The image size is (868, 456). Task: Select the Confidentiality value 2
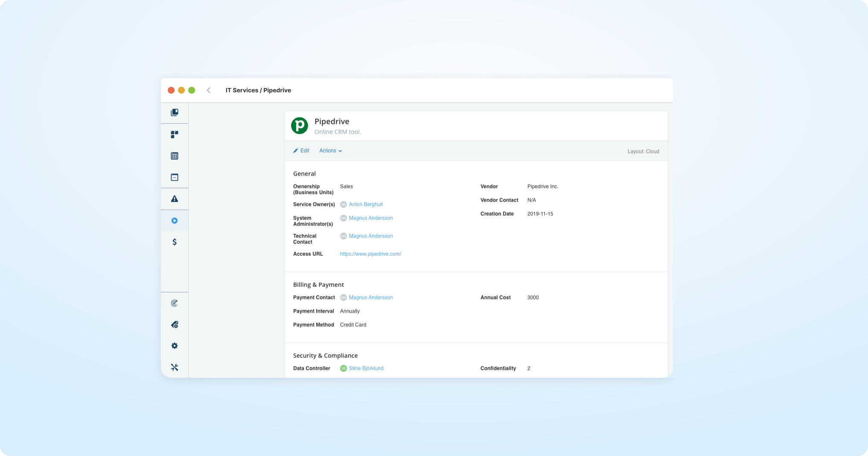pos(529,368)
